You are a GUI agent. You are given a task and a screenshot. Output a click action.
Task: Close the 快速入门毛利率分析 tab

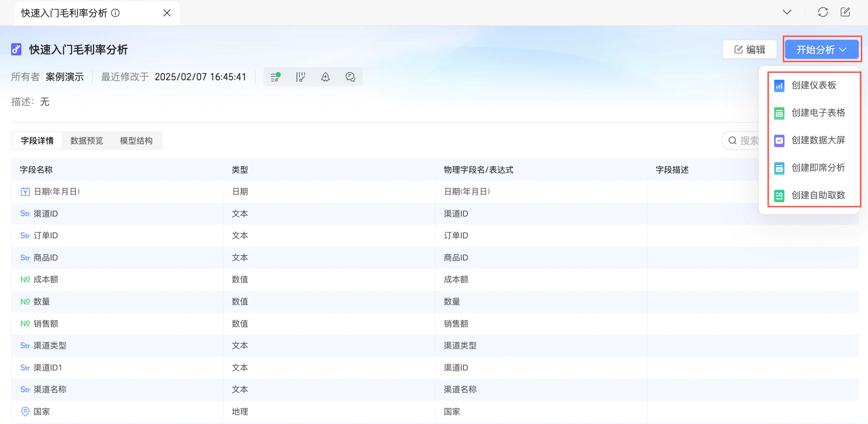click(x=167, y=13)
